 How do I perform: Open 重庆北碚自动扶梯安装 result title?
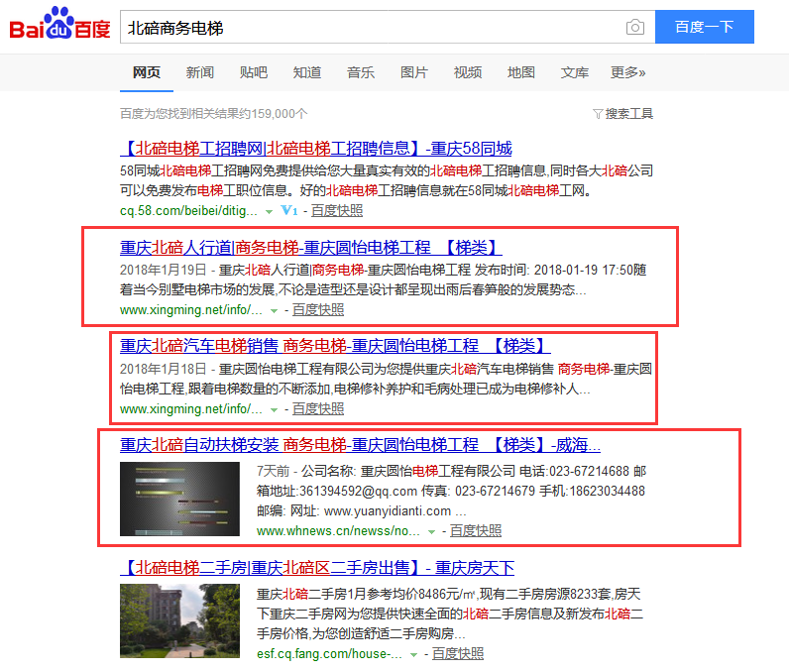(360, 445)
